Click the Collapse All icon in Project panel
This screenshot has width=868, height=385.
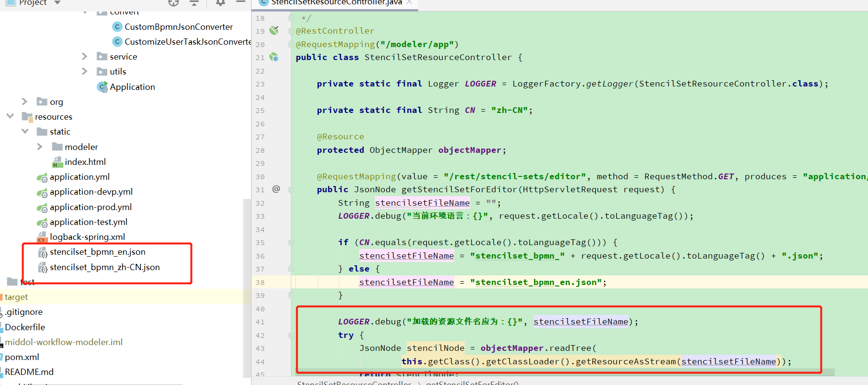pos(194,3)
